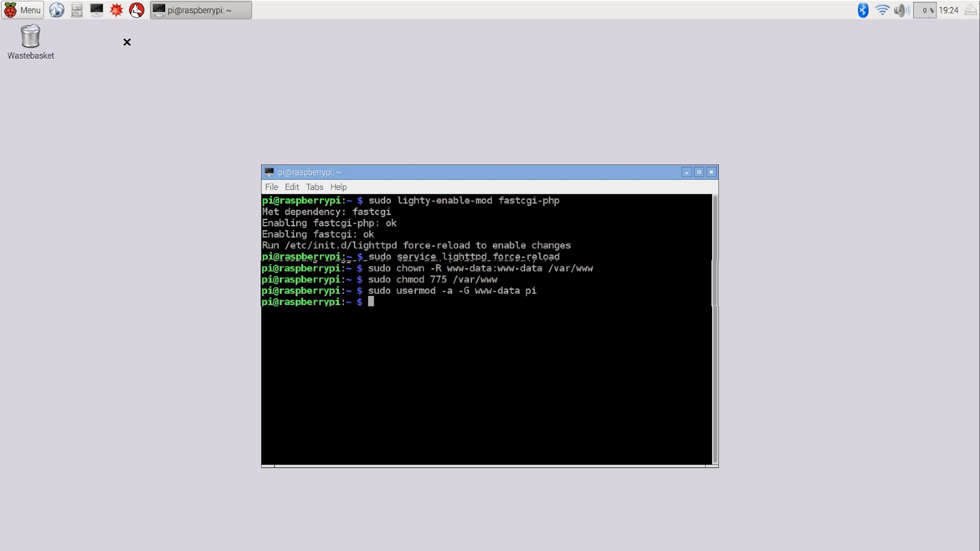The height and width of the screenshot is (551, 980).
Task: Open the File Manager panel icon
Action: point(77,10)
